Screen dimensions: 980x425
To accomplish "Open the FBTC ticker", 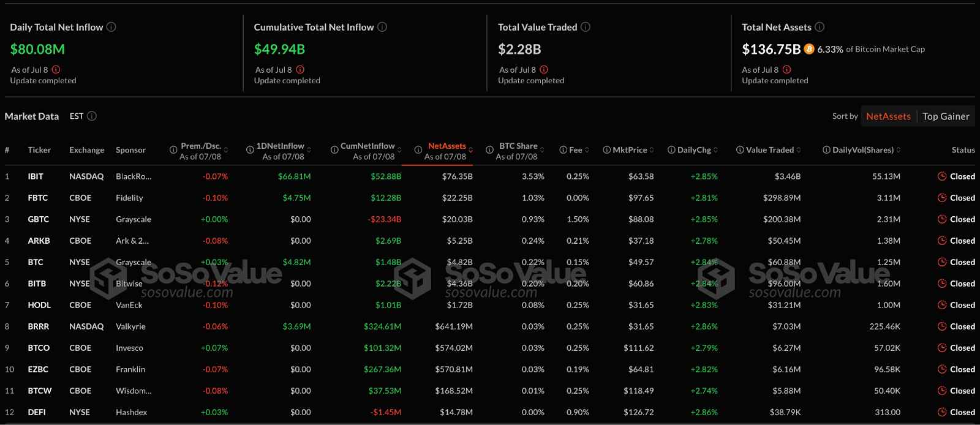I will [37, 198].
